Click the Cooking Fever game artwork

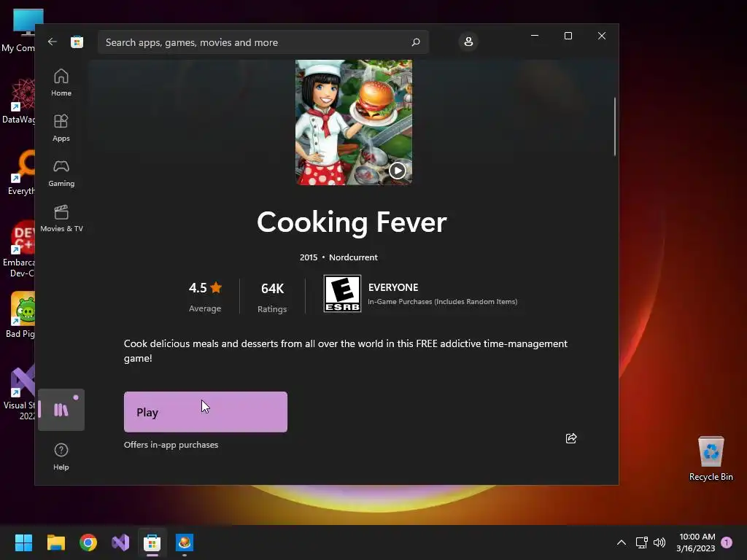click(354, 122)
